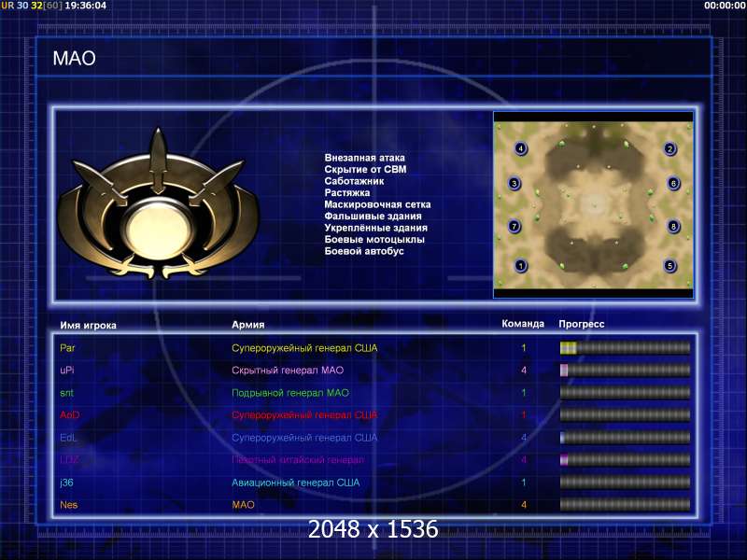Click the loading progress bar for Par
Viewport: 747px width, 560px height.
click(625, 348)
